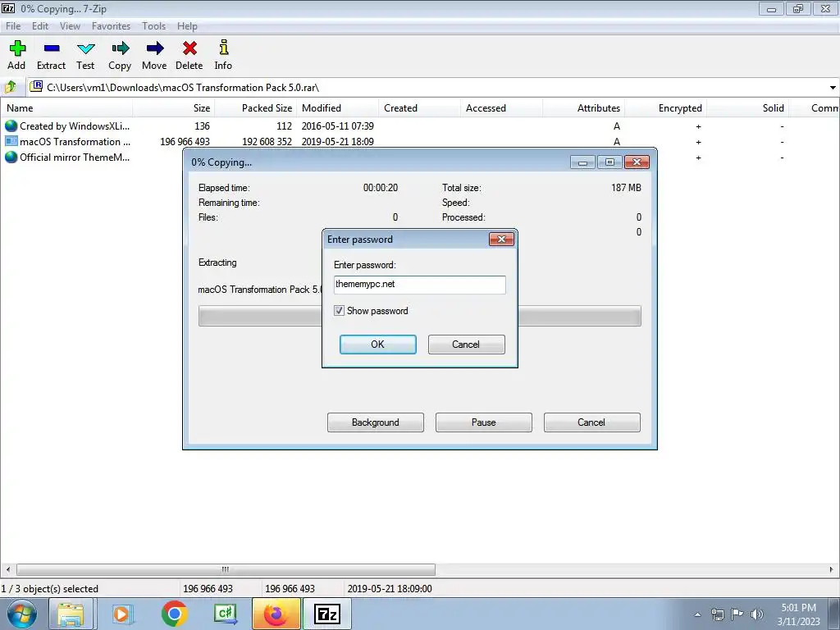
Task: Open File Explorer from taskbar
Action: click(71, 614)
